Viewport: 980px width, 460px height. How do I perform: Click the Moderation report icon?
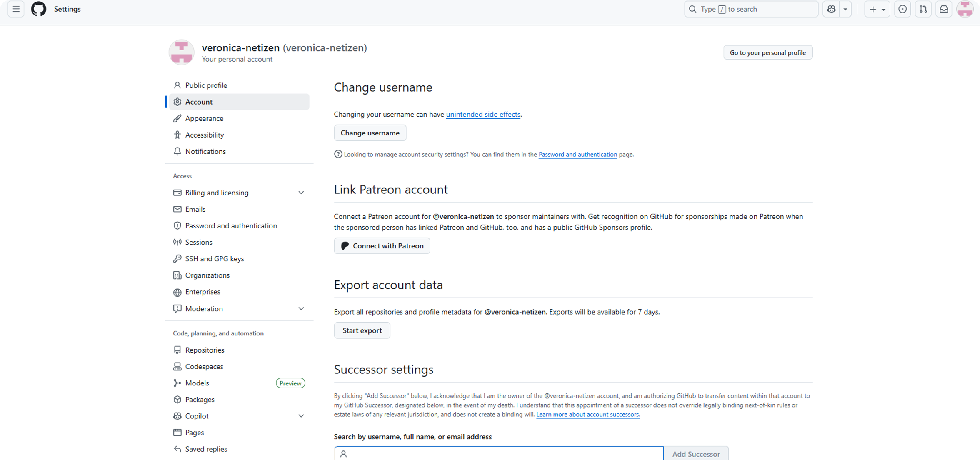tap(177, 309)
